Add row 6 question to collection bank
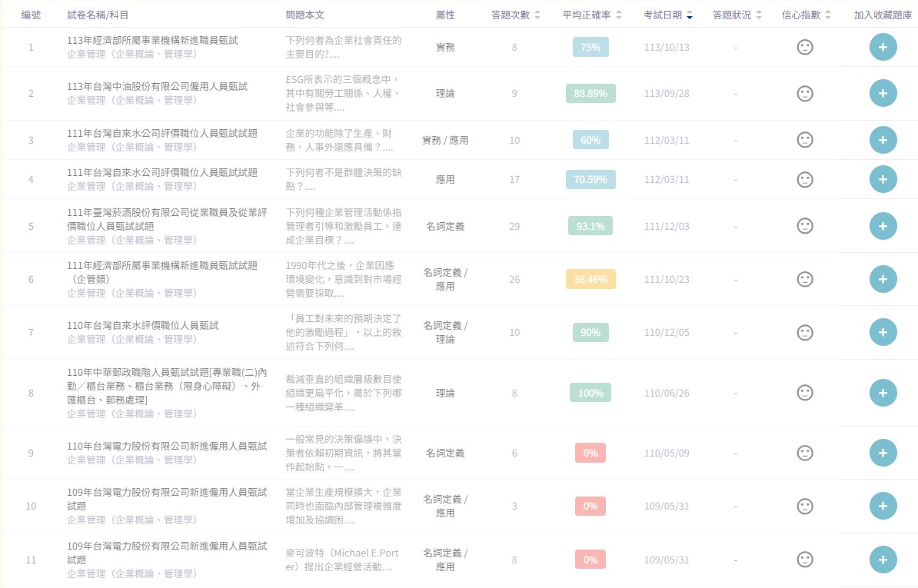The image size is (918, 588). pyautogui.click(x=883, y=279)
